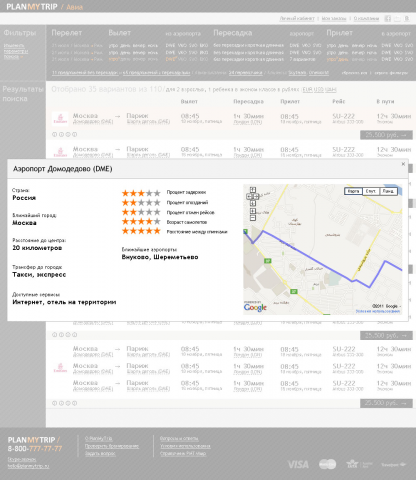Filter by SkyTeam alliance
The height and width of the screenshot is (480, 416).
click(297, 73)
